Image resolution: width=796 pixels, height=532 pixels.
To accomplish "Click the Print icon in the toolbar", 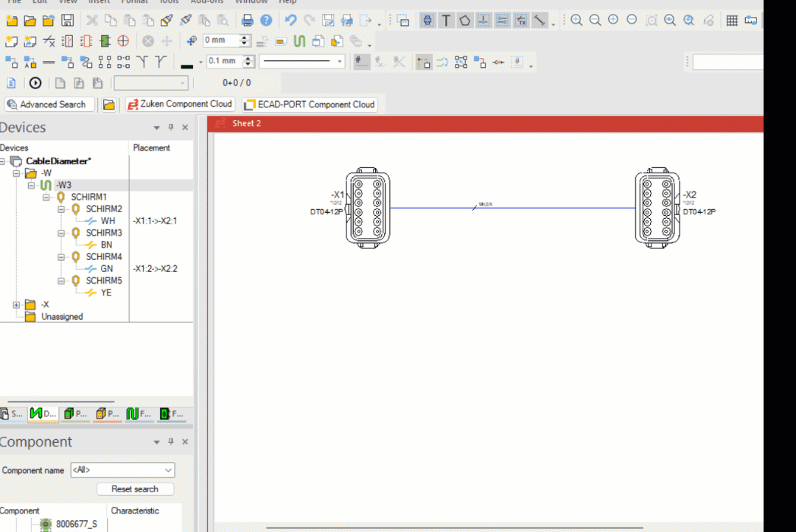I will click(248, 21).
